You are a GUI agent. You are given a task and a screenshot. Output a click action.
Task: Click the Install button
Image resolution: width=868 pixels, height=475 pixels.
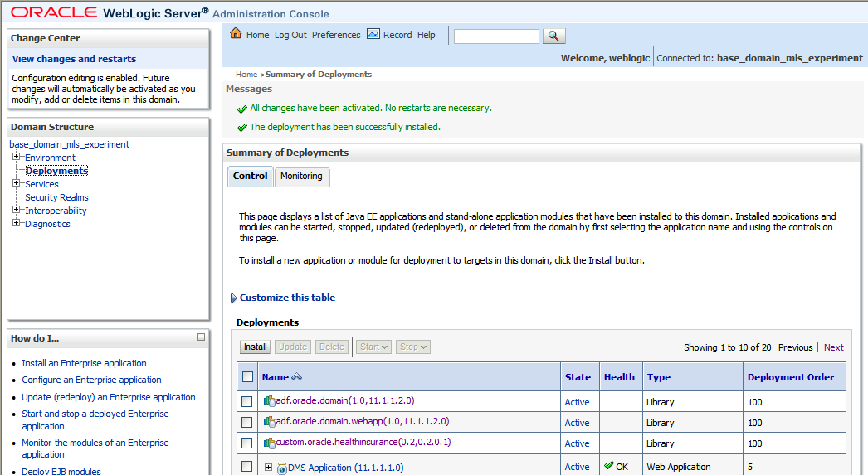[x=256, y=347]
